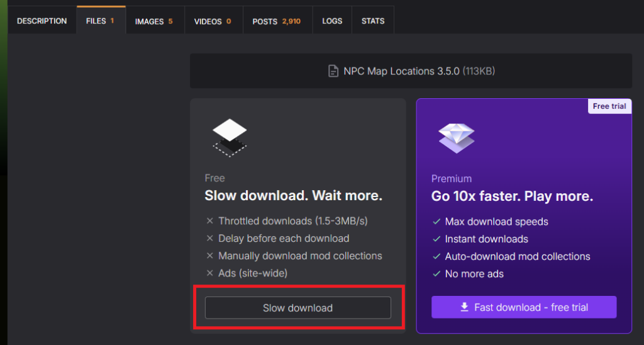644x345 pixels.
Task: Show the Stats tab
Action: (373, 21)
